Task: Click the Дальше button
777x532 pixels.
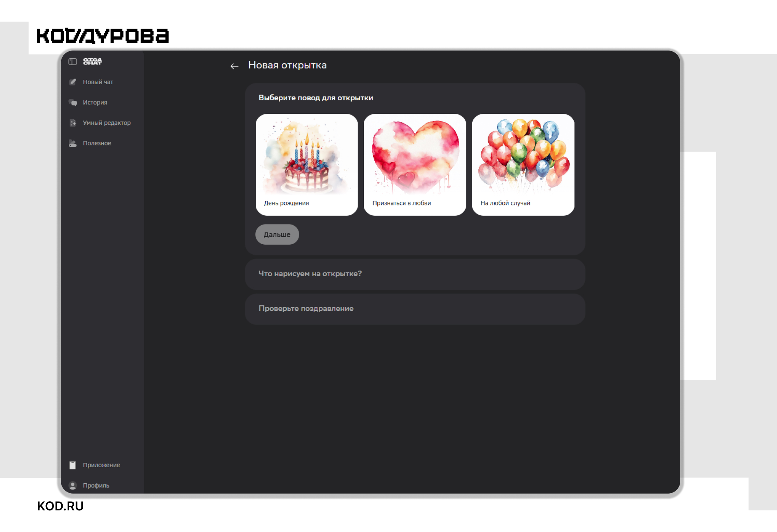Action: tap(277, 235)
